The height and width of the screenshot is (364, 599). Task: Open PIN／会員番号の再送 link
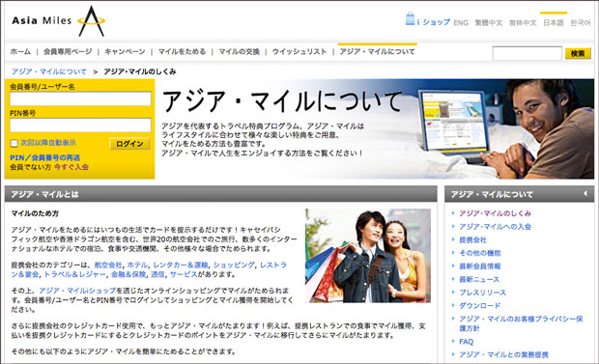click(45, 157)
